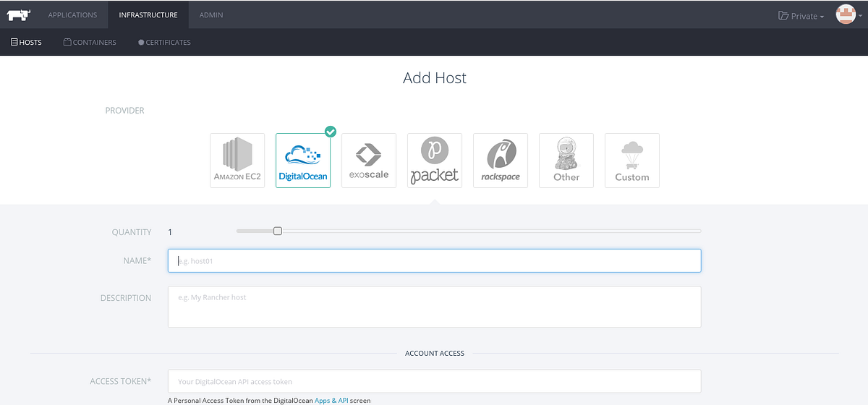Open the user avatar menu
This screenshot has width=868, height=405.
click(x=848, y=14)
